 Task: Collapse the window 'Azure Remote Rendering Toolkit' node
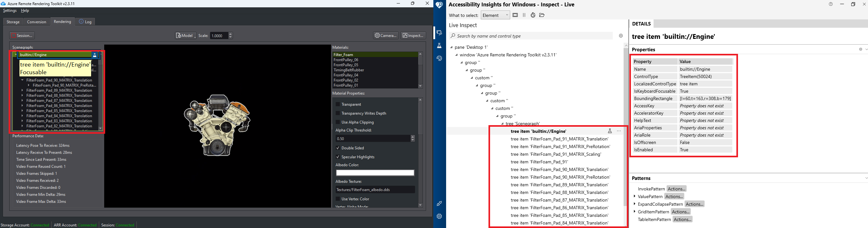(x=457, y=55)
